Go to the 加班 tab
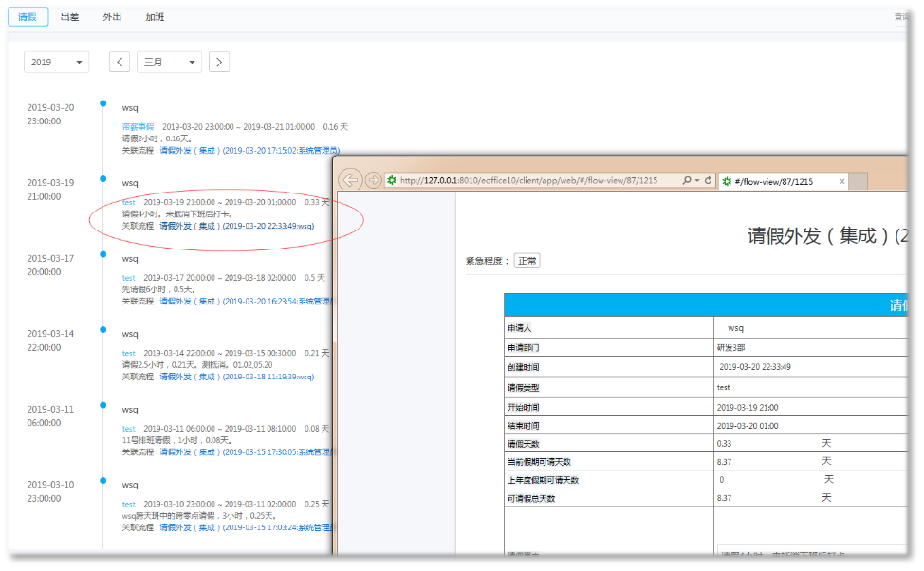 click(x=155, y=17)
